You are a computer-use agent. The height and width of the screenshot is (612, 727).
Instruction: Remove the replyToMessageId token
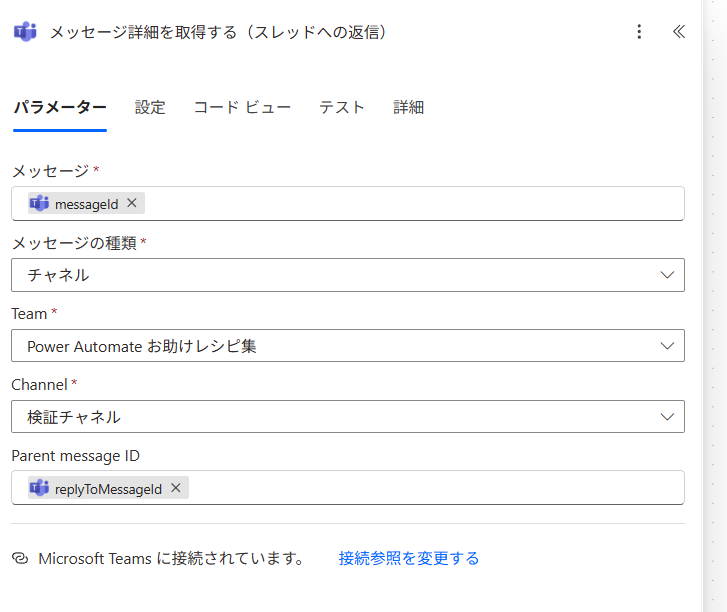176,488
